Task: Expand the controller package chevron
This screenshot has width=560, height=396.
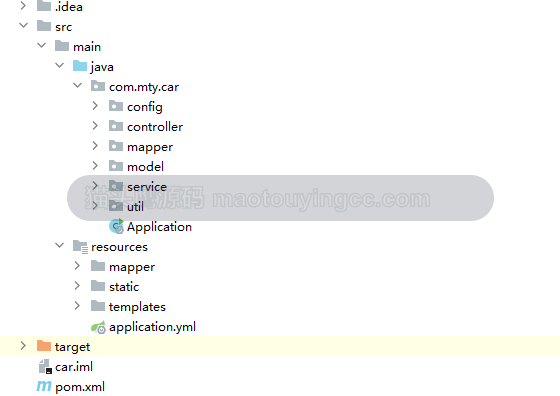Action: pos(95,126)
